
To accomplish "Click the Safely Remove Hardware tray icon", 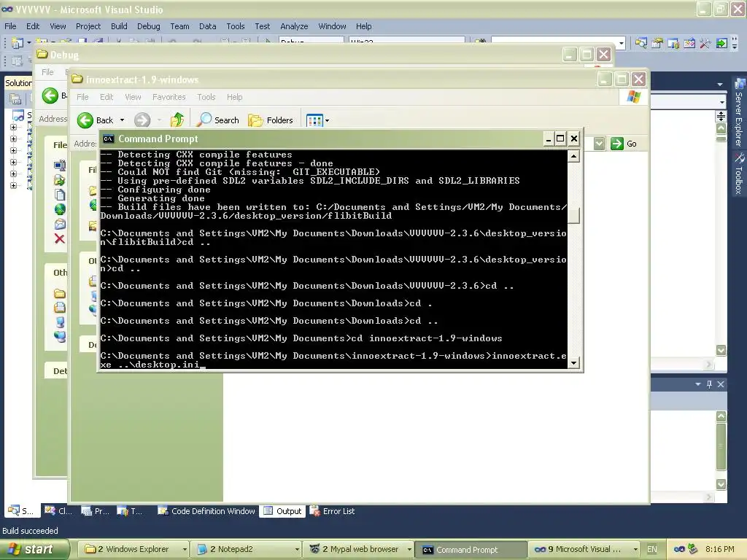I will [x=693, y=549].
